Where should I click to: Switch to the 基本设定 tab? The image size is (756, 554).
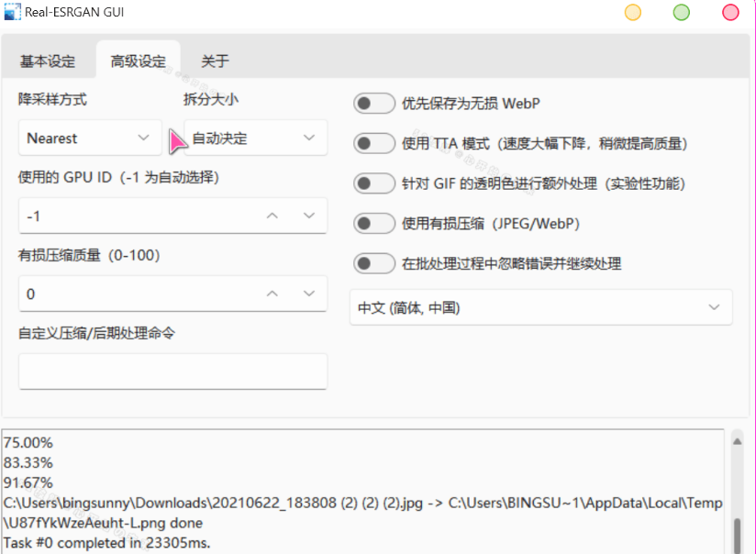[49, 61]
